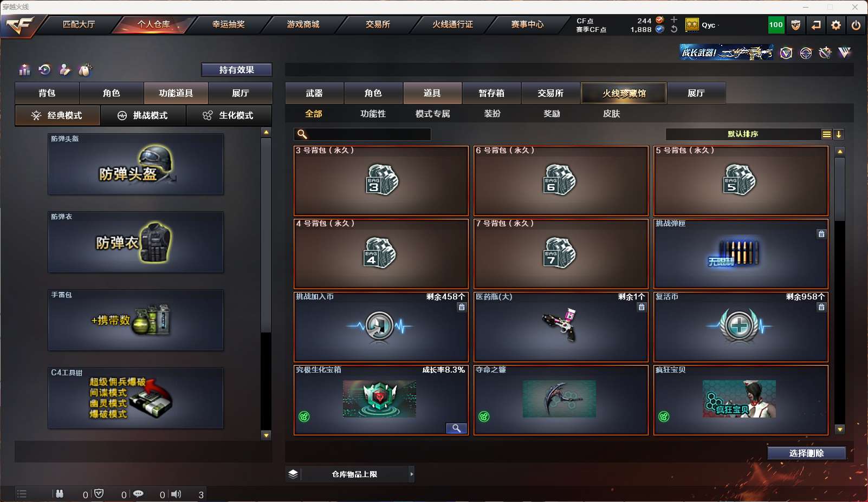
Task: Click the stacked layers storage icon
Action: tap(293, 474)
